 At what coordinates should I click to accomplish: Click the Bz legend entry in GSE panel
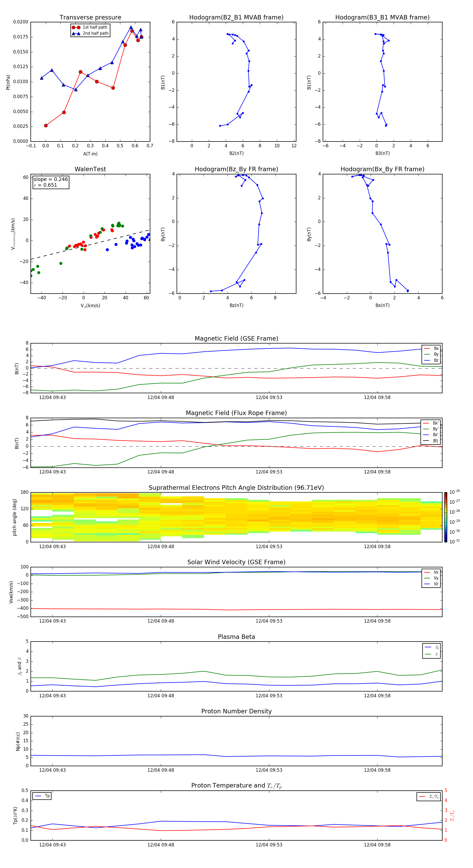431,360
